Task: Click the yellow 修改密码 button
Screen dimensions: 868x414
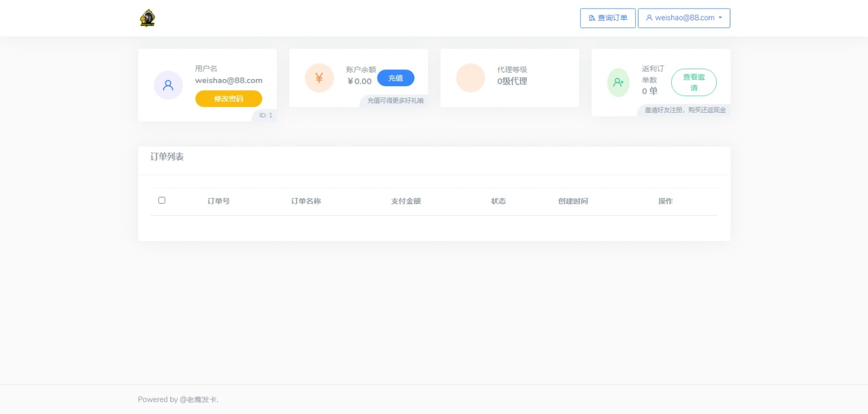Action: pyautogui.click(x=228, y=99)
